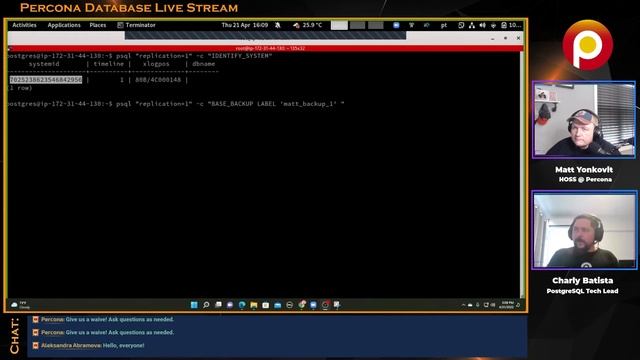Click the Terminator window title bar
Viewport: 640px width, 360px height.
tap(265, 38)
